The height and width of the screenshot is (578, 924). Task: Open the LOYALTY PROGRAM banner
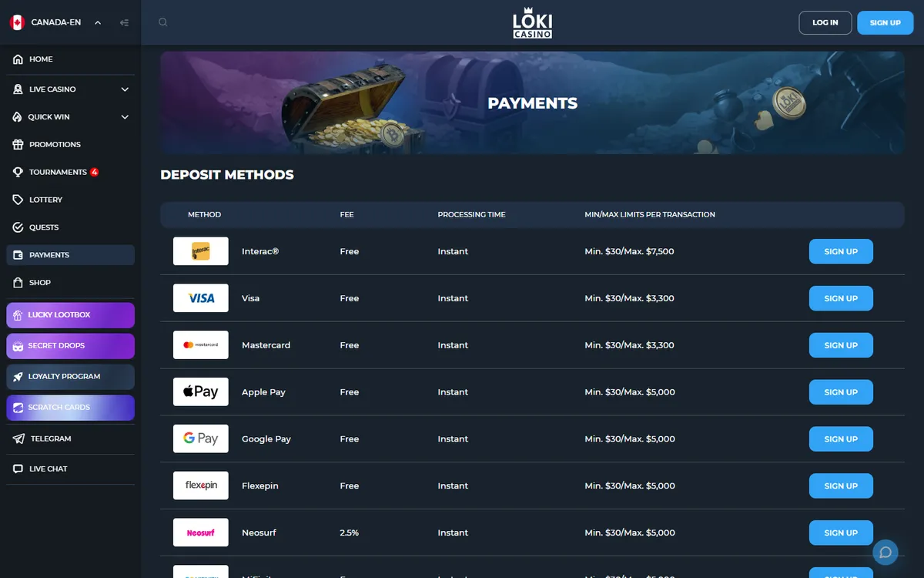pyautogui.click(x=70, y=377)
